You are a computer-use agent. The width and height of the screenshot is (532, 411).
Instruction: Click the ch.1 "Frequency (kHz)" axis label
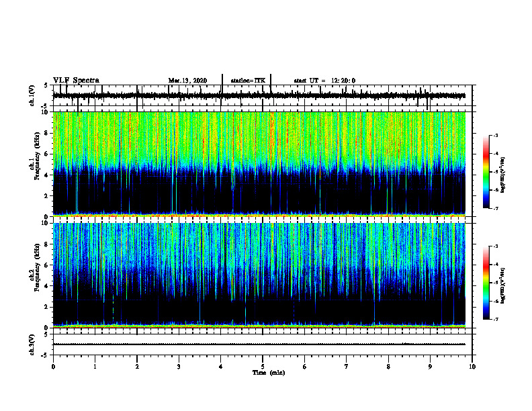[x=38, y=156]
